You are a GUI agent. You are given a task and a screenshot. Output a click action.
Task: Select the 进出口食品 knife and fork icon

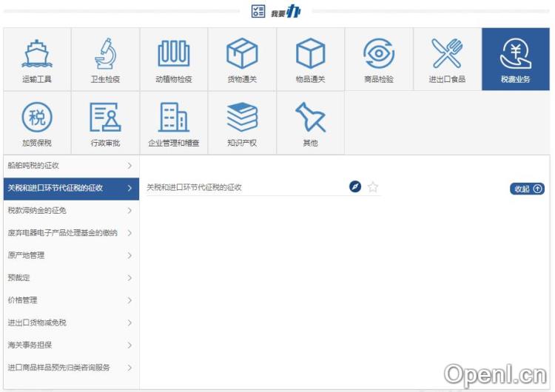(447, 53)
